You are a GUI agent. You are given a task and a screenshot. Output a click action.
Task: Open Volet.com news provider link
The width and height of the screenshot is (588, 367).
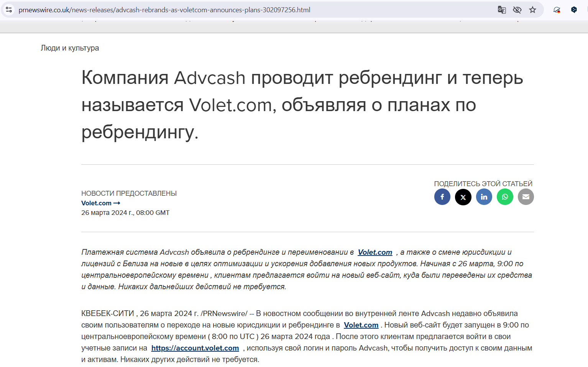click(x=100, y=203)
